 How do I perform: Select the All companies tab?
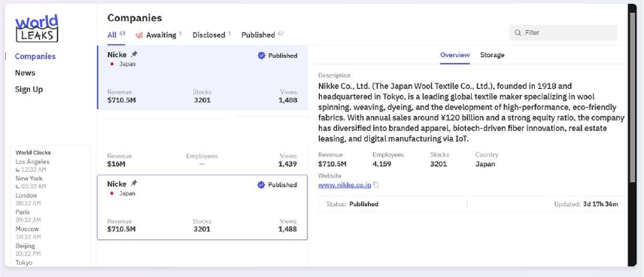(x=116, y=35)
